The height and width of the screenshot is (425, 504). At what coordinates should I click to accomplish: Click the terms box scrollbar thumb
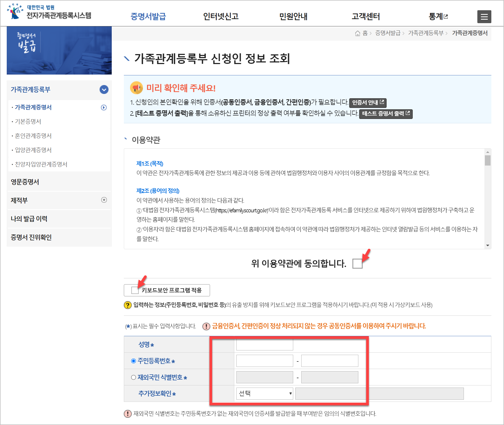click(x=488, y=160)
